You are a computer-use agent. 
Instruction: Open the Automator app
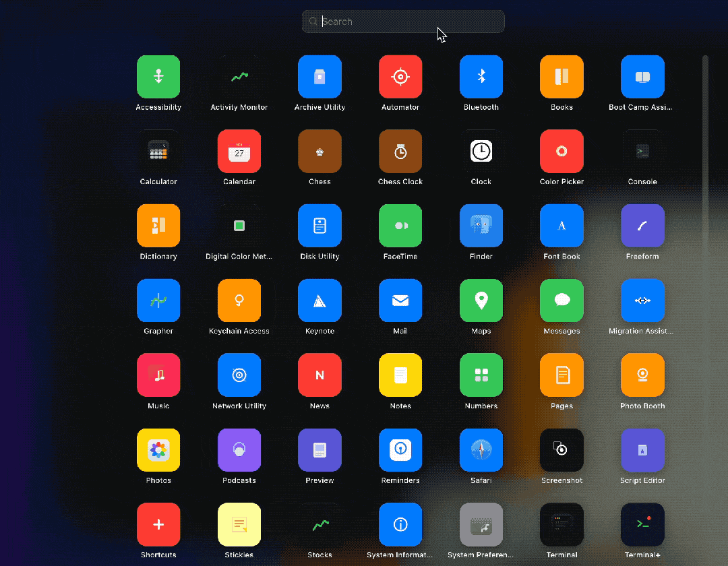[400, 77]
